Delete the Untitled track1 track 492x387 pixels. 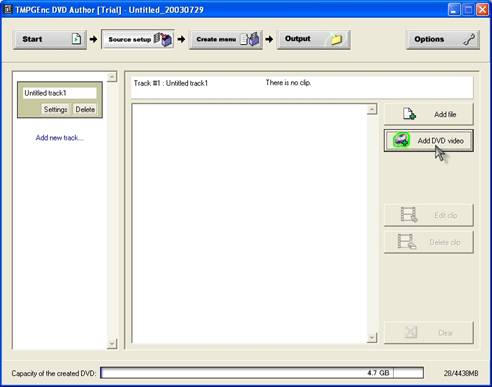85,109
